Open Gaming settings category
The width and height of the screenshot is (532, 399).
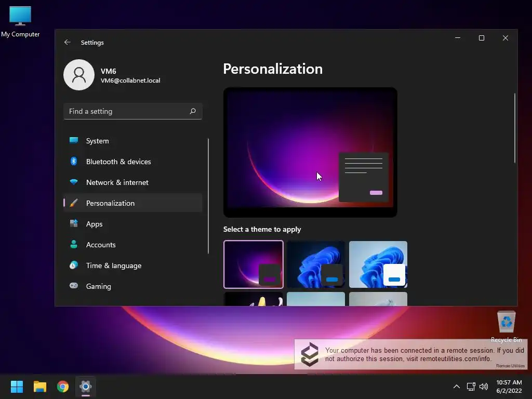[x=132, y=286]
